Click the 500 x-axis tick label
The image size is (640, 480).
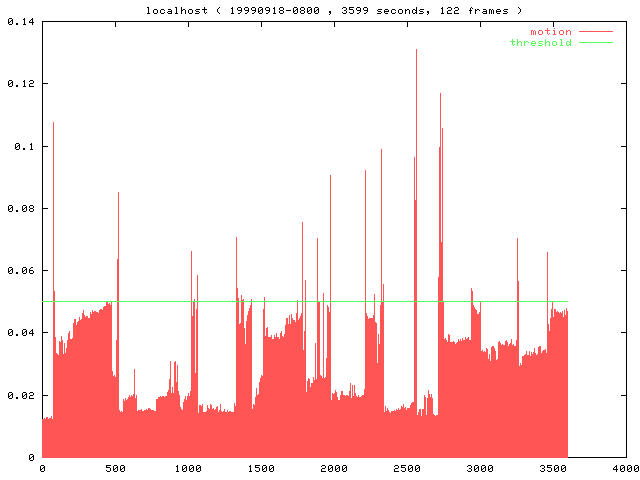[115, 467]
